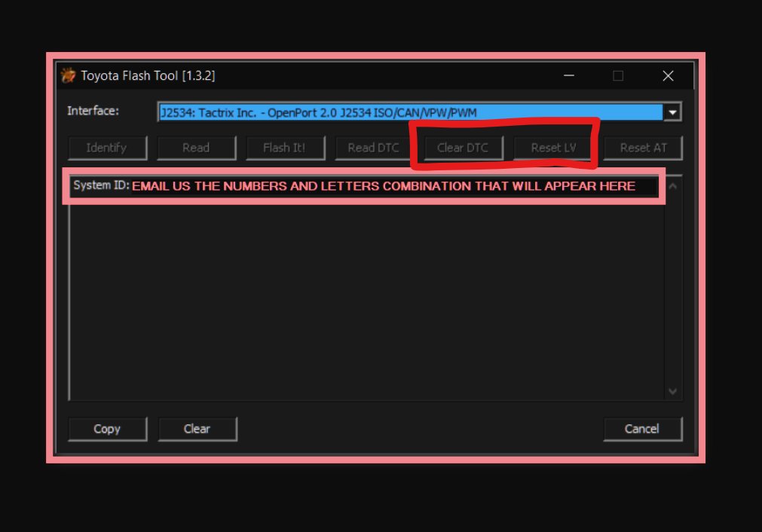
Task: Open the Interface dropdown arrow
Action: tap(672, 112)
